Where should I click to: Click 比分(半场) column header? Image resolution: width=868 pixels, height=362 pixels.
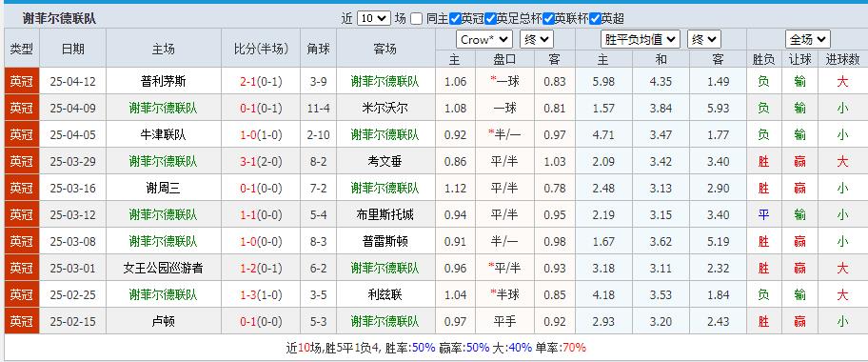[261, 49]
